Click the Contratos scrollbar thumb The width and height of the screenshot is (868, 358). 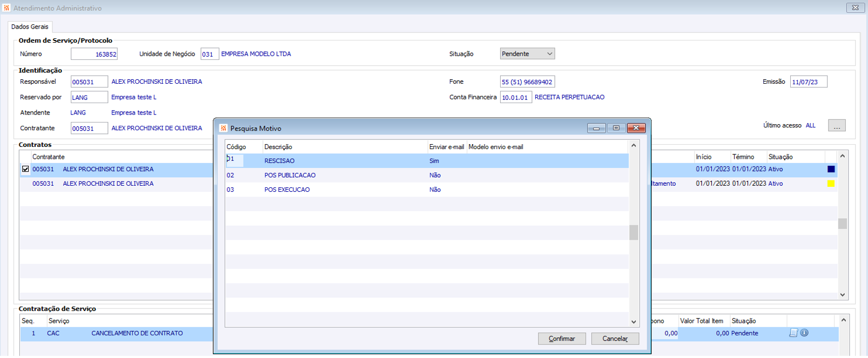(843, 224)
